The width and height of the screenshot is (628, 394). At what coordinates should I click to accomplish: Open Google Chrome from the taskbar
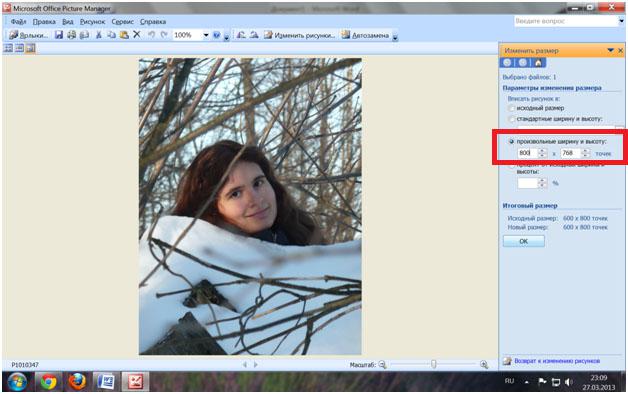pos(48,382)
